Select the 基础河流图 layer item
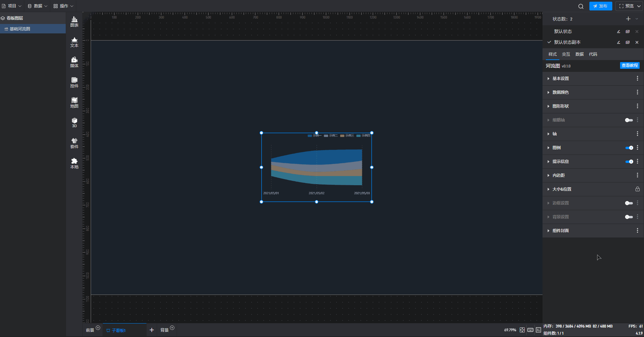Viewport: 644px width, 337px height. coord(20,29)
